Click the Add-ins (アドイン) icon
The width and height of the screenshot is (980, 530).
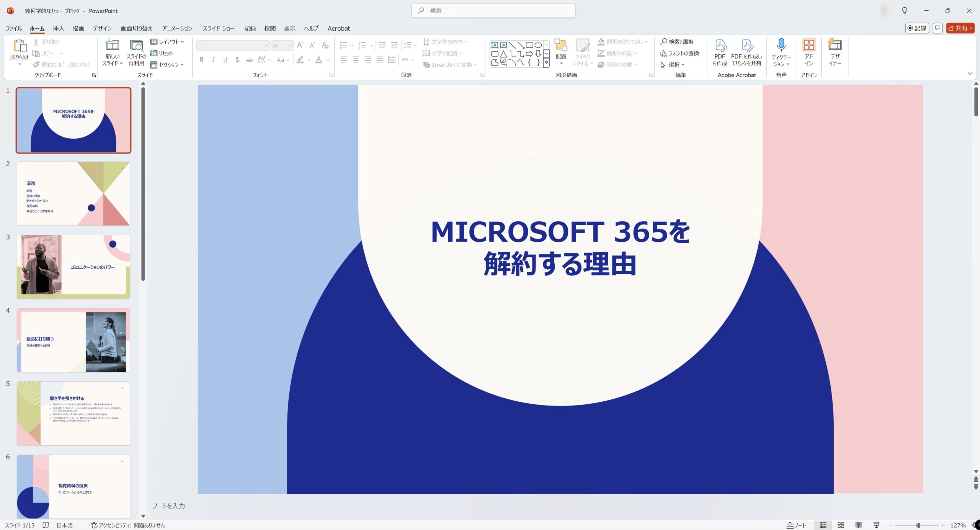coord(809,45)
